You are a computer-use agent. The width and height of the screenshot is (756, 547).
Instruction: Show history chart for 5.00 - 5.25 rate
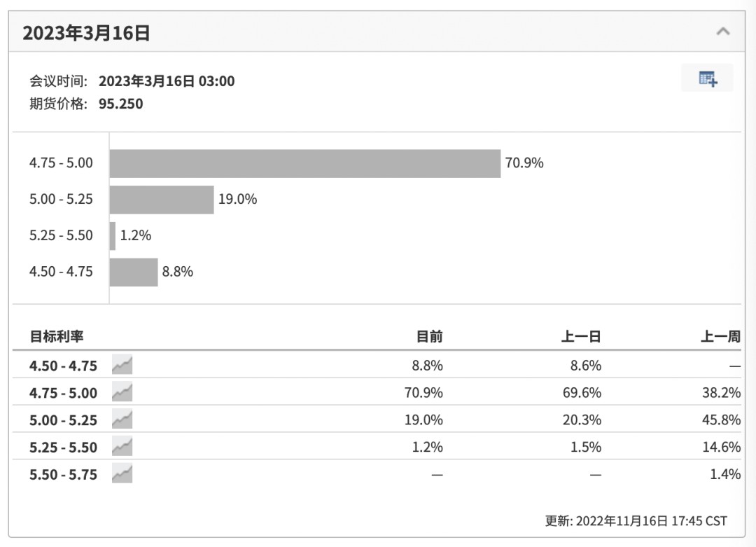122,420
